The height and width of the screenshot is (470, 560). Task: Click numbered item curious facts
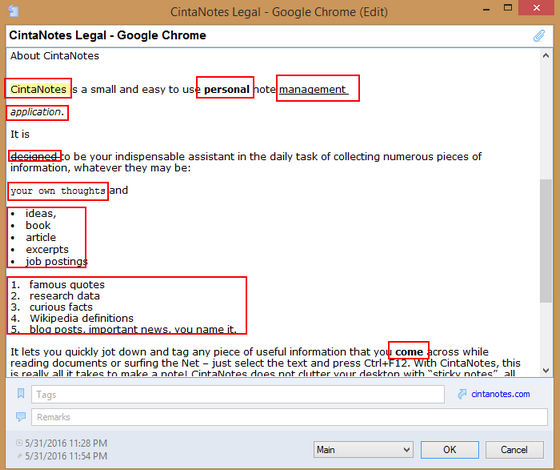click(x=61, y=307)
